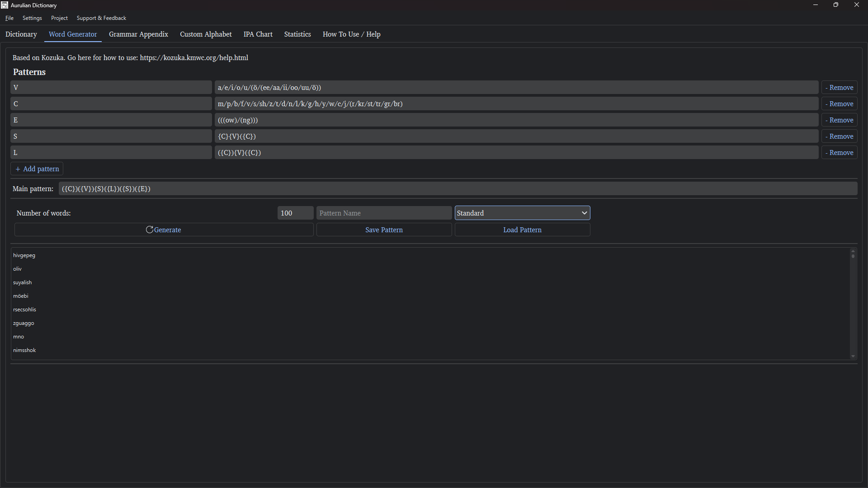Click the Pattern Name input

(384, 213)
